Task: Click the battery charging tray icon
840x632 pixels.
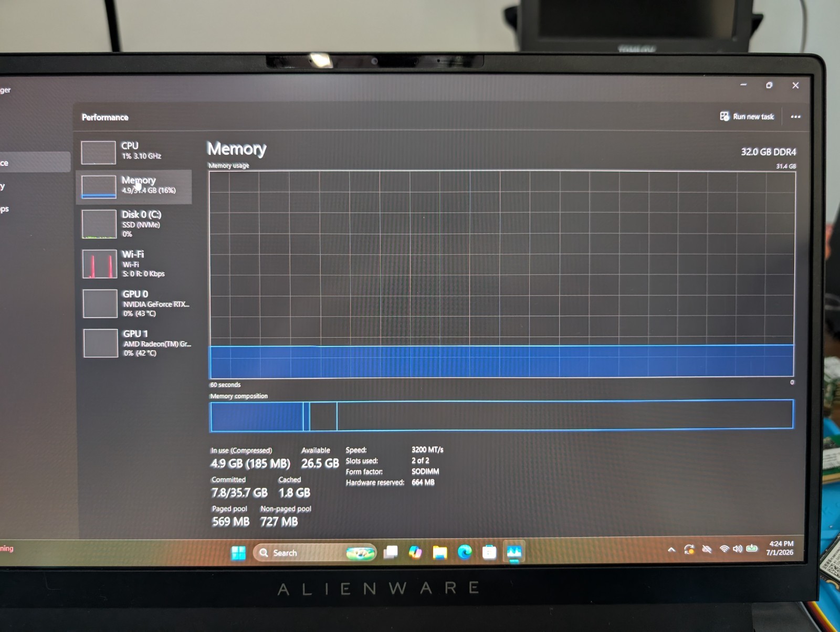Action: 752,548
